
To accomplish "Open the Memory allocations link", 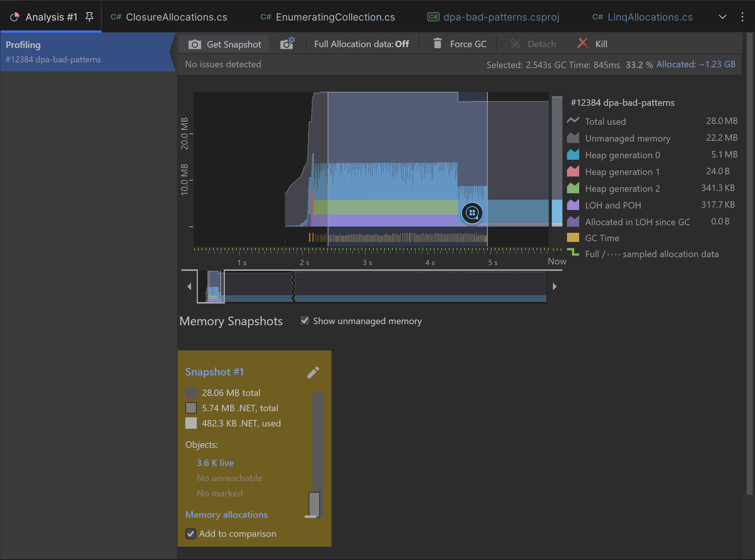I will pos(226,515).
